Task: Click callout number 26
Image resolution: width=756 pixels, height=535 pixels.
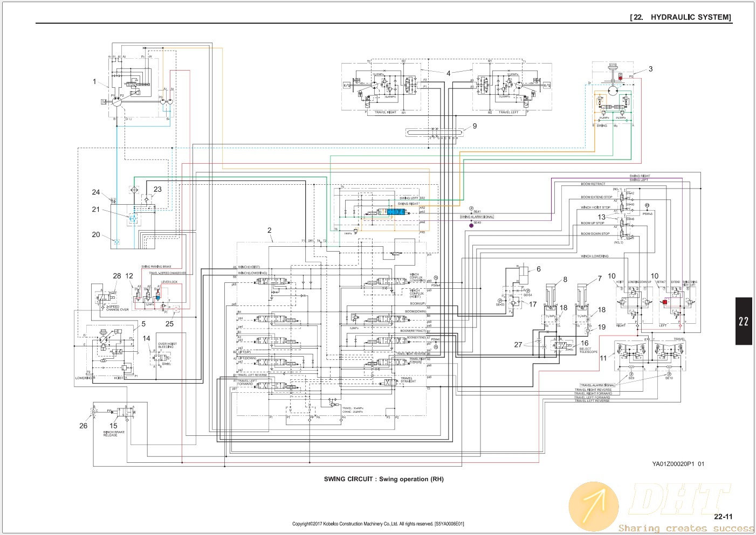Action: pos(83,426)
